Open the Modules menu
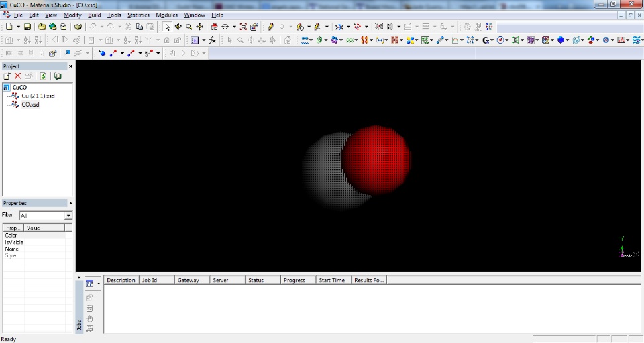 tap(166, 15)
